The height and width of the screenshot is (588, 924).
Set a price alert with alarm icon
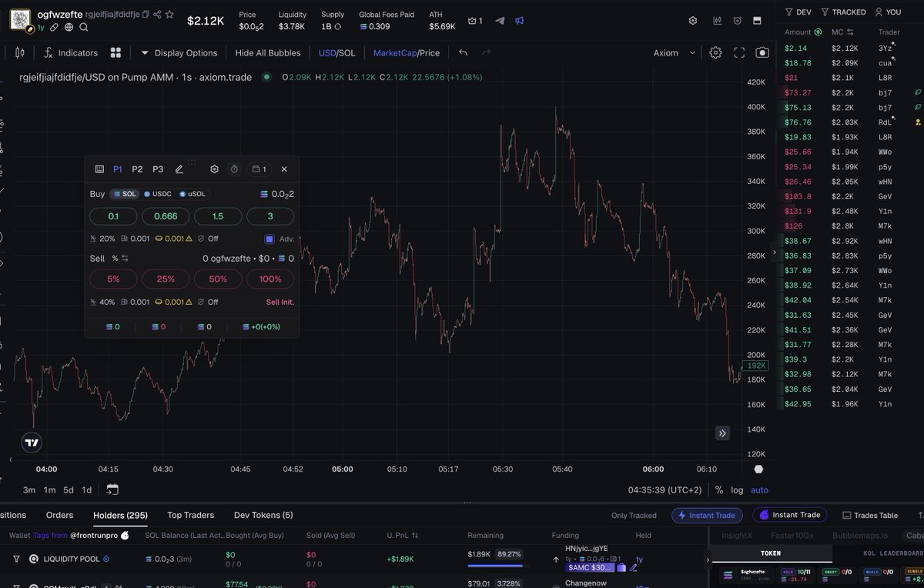pyautogui.click(x=737, y=21)
